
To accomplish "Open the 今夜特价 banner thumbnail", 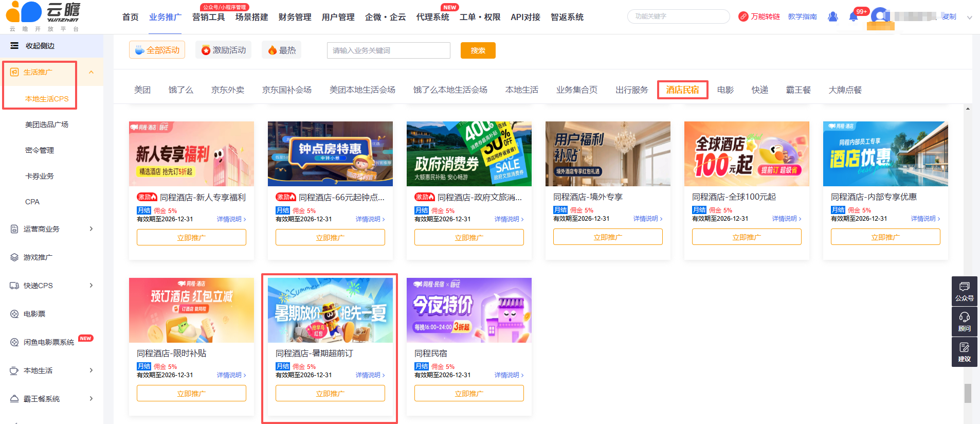I will (469, 310).
